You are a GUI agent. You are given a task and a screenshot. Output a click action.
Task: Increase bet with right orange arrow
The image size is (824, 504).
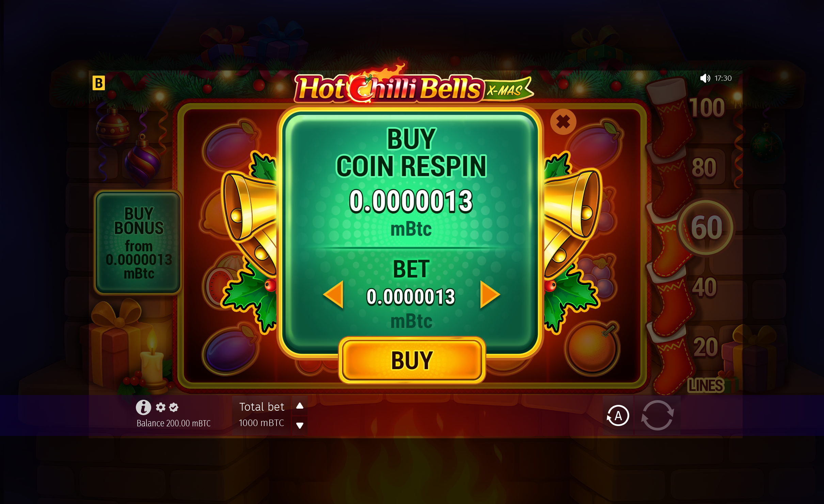490,295
